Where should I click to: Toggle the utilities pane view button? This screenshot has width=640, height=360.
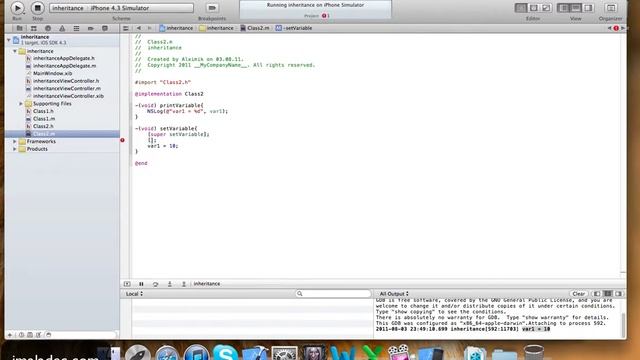coord(588,8)
